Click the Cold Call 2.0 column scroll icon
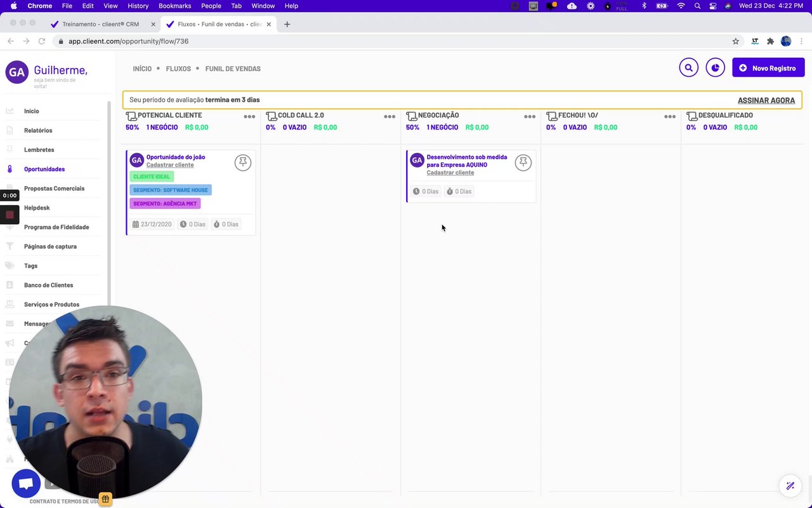 [x=272, y=116]
